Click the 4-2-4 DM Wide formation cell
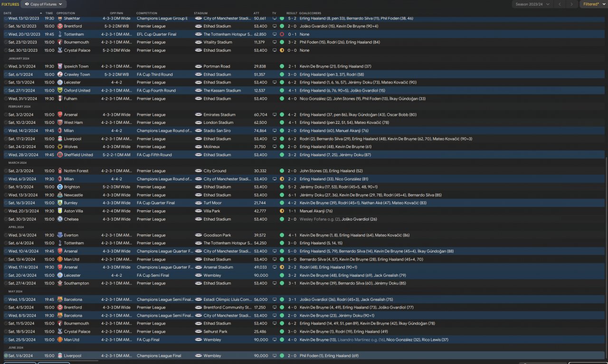This screenshot has height=364, width=608. coord(116,211)
